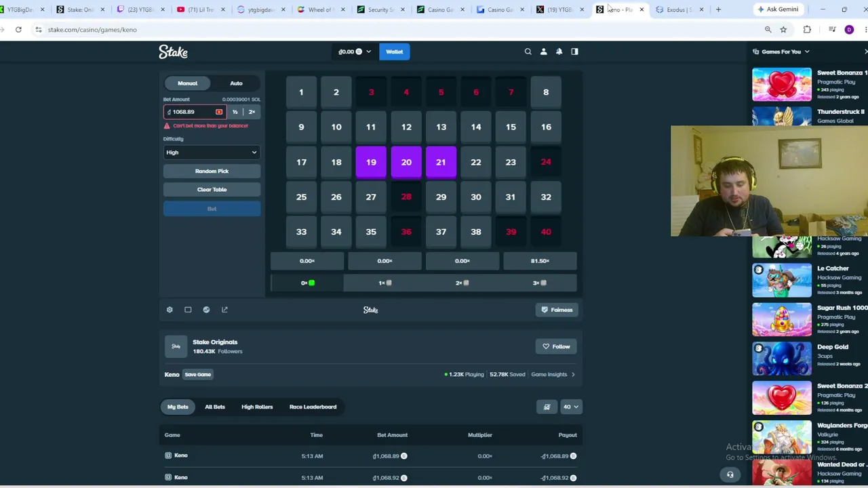
Task: Open the notifications bell
Action: click(x=559, y=52)
